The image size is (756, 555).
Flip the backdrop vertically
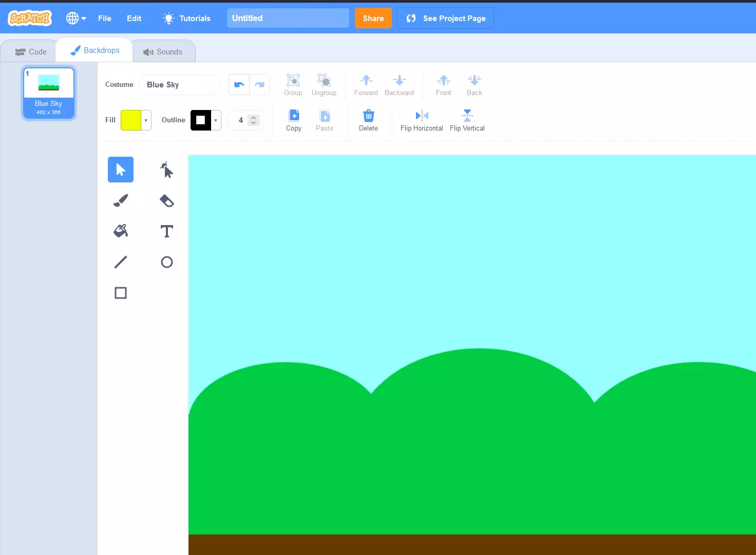467,120
